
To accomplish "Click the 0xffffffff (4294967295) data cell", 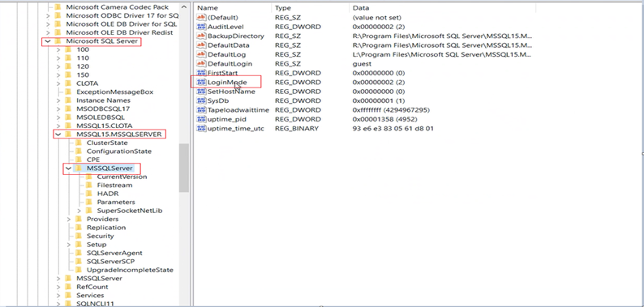I will [391, 110].
